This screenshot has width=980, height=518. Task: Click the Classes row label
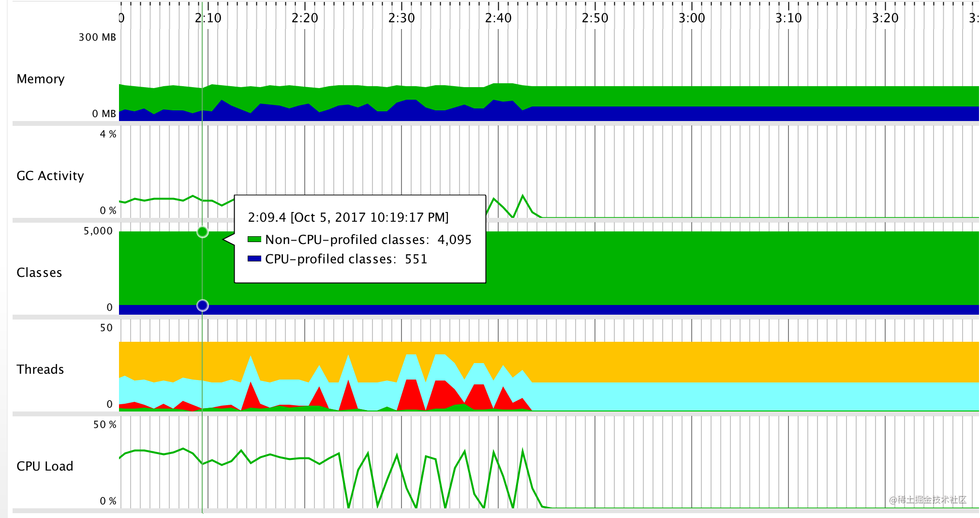(x=39, y=273)
